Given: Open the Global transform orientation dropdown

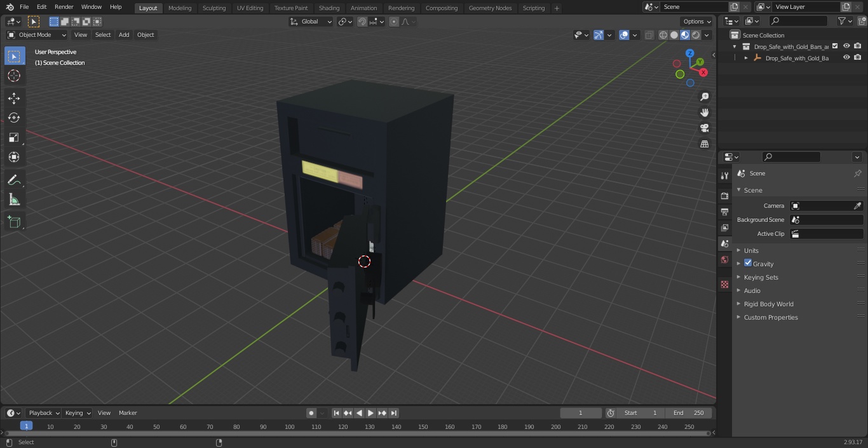Looking at the screenshot, I should 311,22.
